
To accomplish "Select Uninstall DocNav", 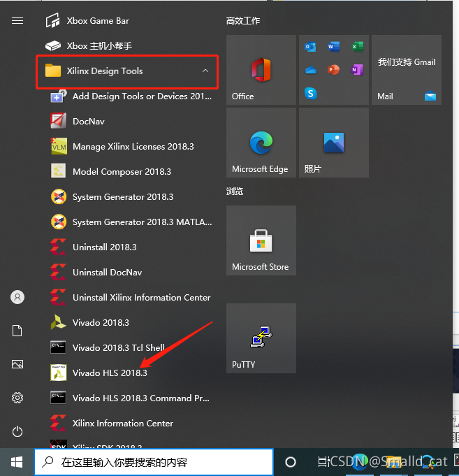I will pyautogui.click(x=127, y=273).
